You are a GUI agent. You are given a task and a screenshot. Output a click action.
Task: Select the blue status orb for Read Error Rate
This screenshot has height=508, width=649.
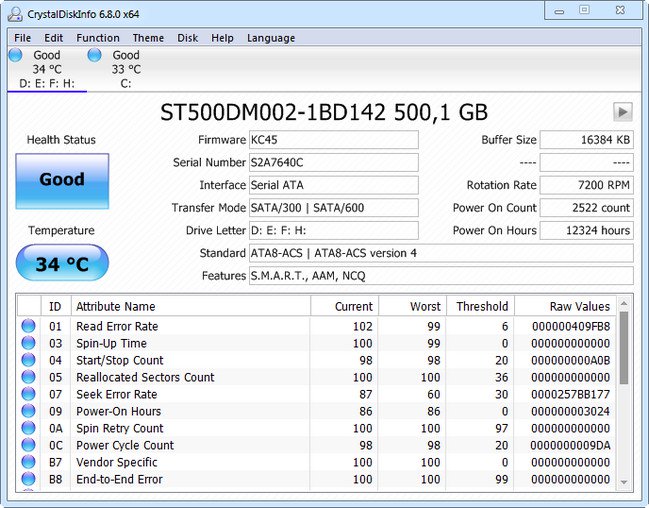(x=28, y=326)
